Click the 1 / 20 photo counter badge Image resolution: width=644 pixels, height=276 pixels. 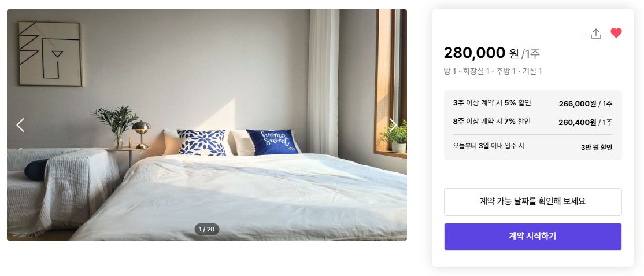click(x=206, y=229)
